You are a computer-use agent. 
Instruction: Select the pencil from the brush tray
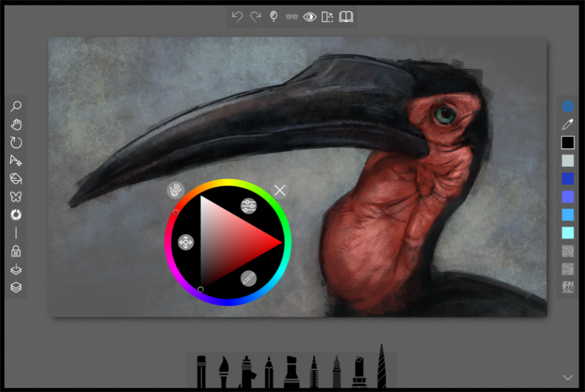(x=269, y=372)
